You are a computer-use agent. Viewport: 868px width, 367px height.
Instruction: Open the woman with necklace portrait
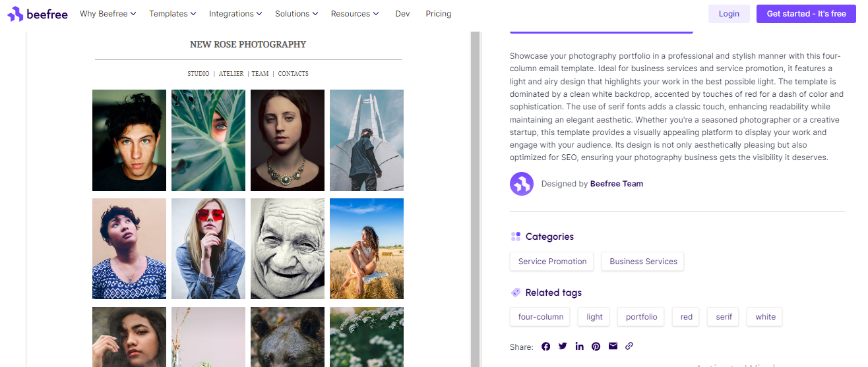click(x=288, y=140)
